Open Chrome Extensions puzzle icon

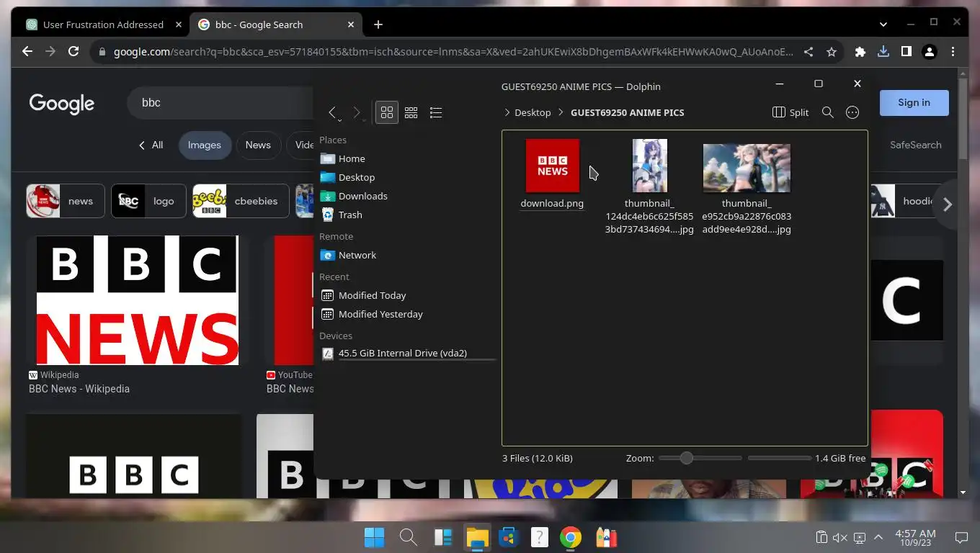click(860, 52)
